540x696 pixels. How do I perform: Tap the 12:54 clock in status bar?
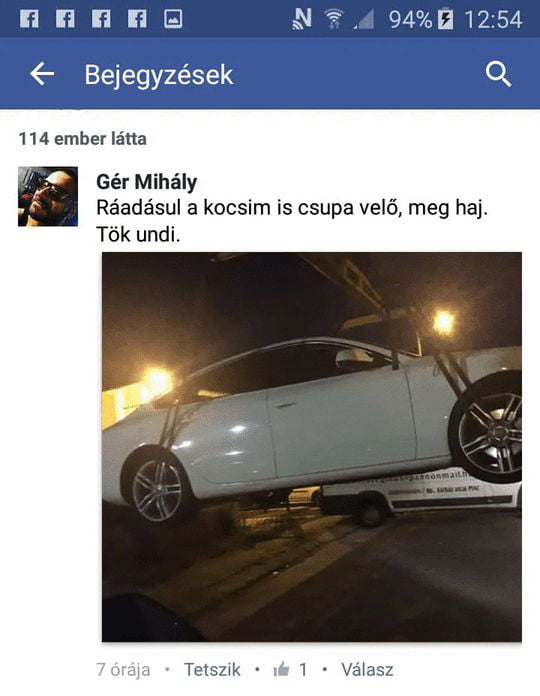point(493,20)
